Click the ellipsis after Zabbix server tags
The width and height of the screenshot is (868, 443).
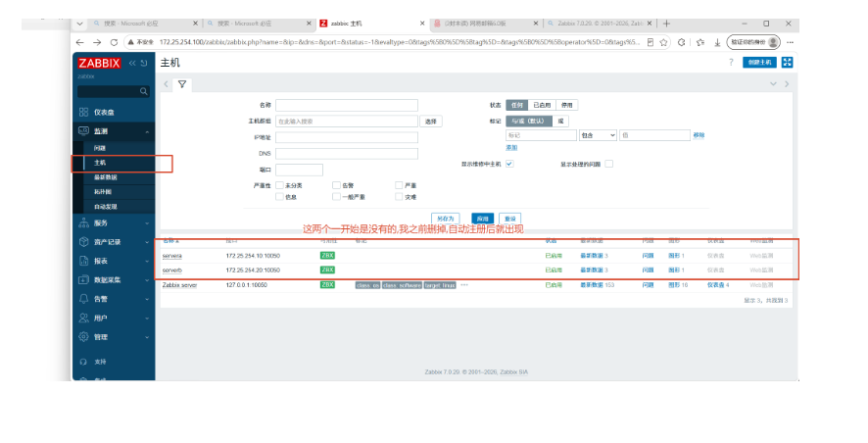[x=464, y=284]
